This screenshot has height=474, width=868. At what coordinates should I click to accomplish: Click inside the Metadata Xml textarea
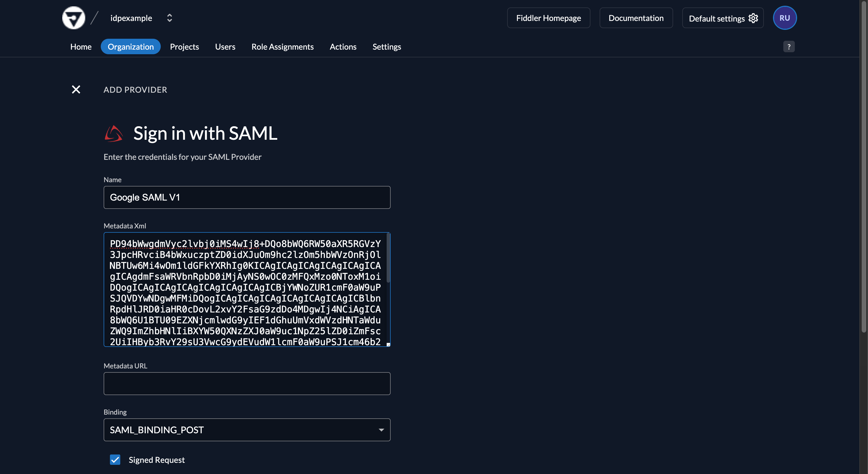[247, 290]
